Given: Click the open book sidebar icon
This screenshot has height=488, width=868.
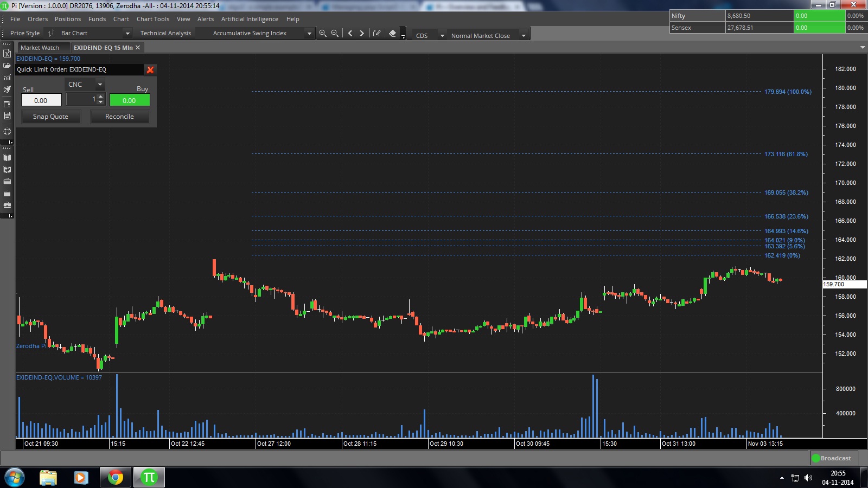Looking at the screenshot, I should click(7, 158).
